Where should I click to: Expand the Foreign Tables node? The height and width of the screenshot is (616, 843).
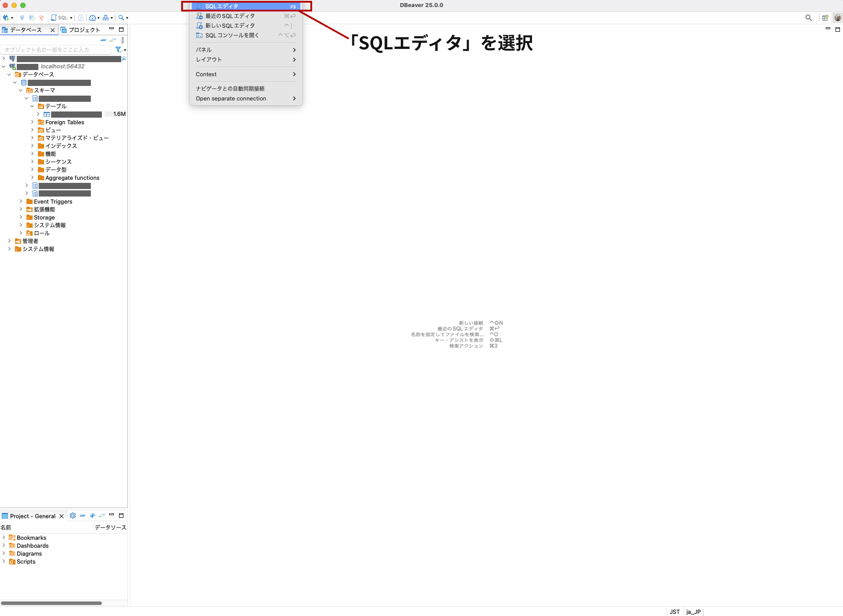pyautogui.click(x=32, y=122)
